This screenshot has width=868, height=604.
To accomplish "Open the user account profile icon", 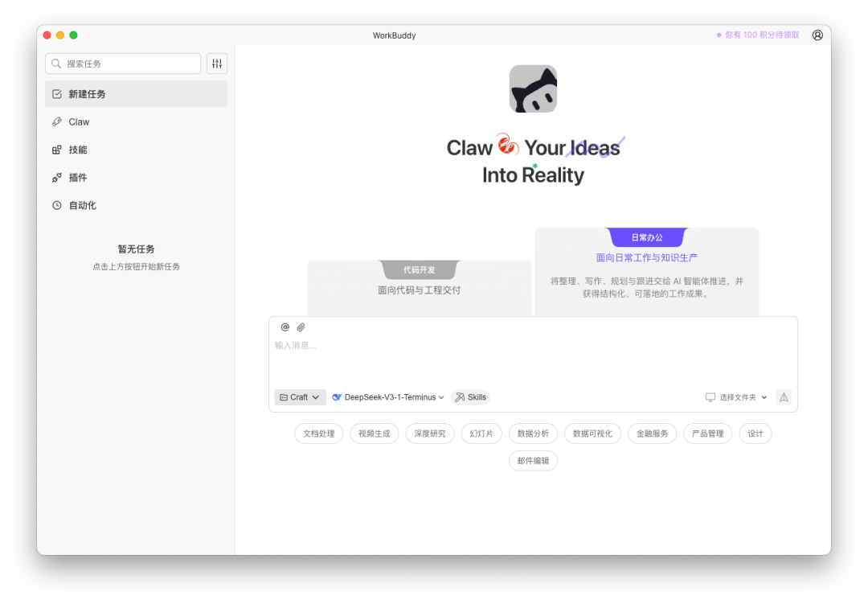I will 817,35.
